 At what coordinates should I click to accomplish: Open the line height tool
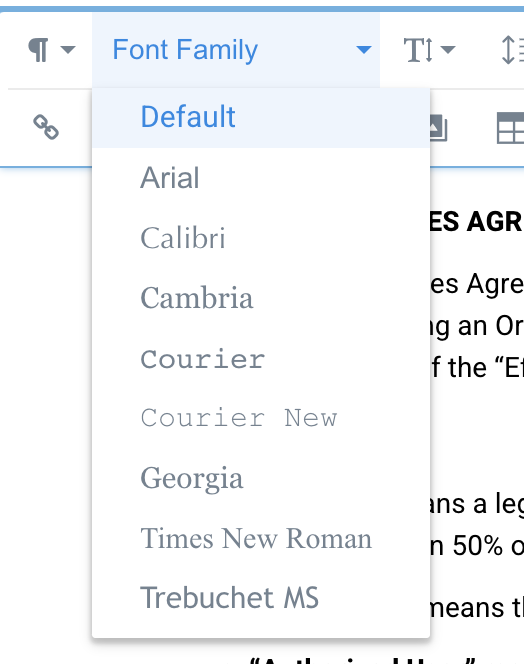pyautogui.click(x=513, y=50)
